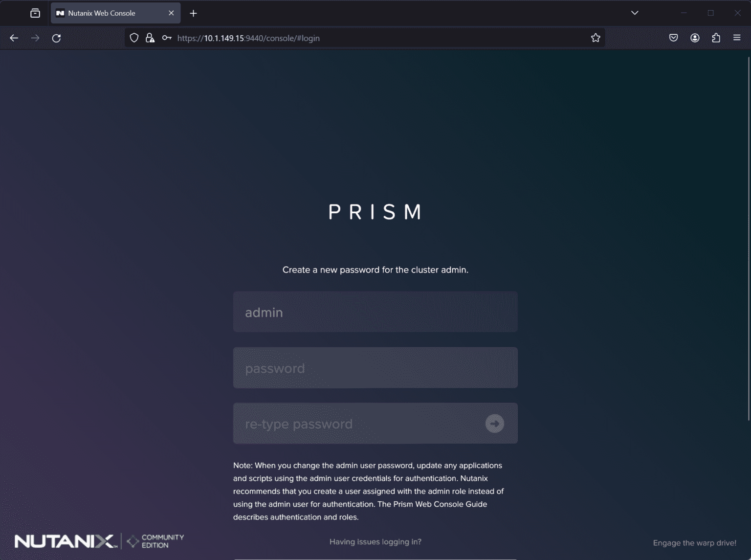Open the tracking protection shield icon
The width and height of the screenshot is (751, 560).
[134, 38]
